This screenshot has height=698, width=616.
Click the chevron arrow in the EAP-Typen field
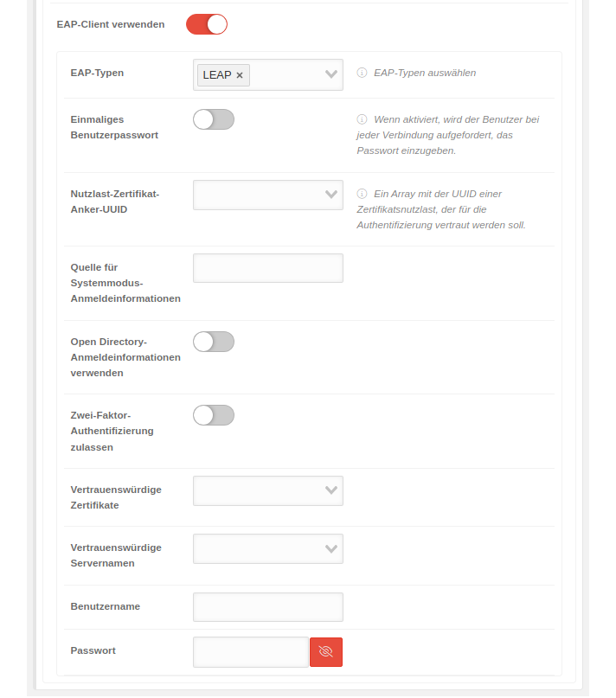click(x=330, y=74)
